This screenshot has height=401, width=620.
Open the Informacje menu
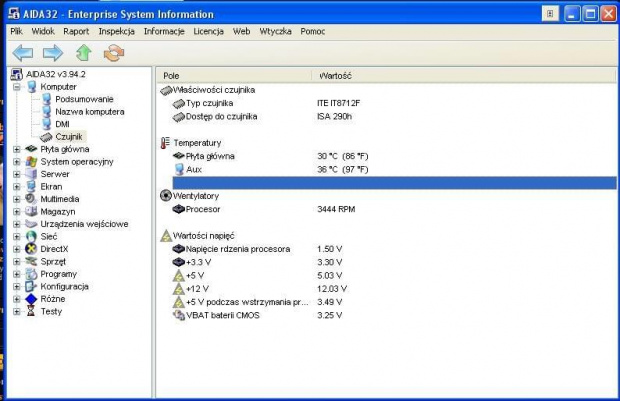pyautogui.click(x=164, y=31)
